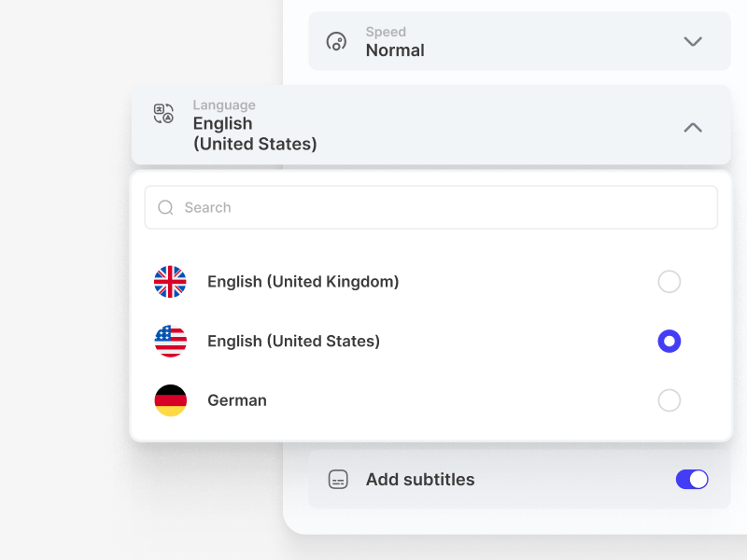
Task: Click the United States flag icon
Action: pos(170,341)
